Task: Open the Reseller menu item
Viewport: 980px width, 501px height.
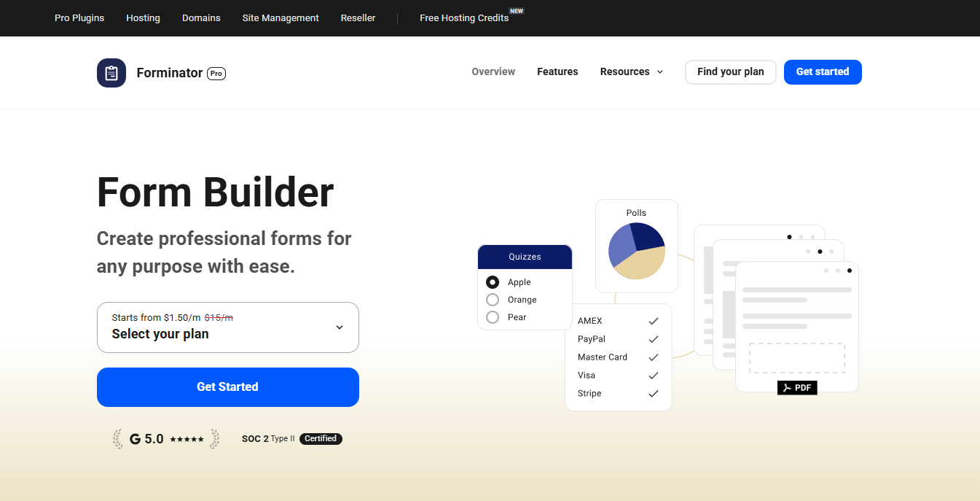Action: [x=358, y=18]
